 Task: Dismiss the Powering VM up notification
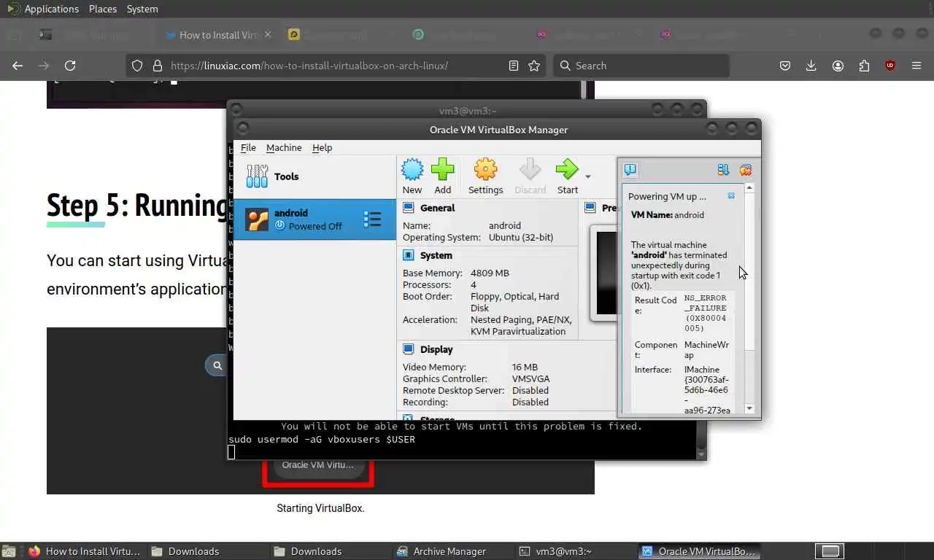click(x=731, y=196)
